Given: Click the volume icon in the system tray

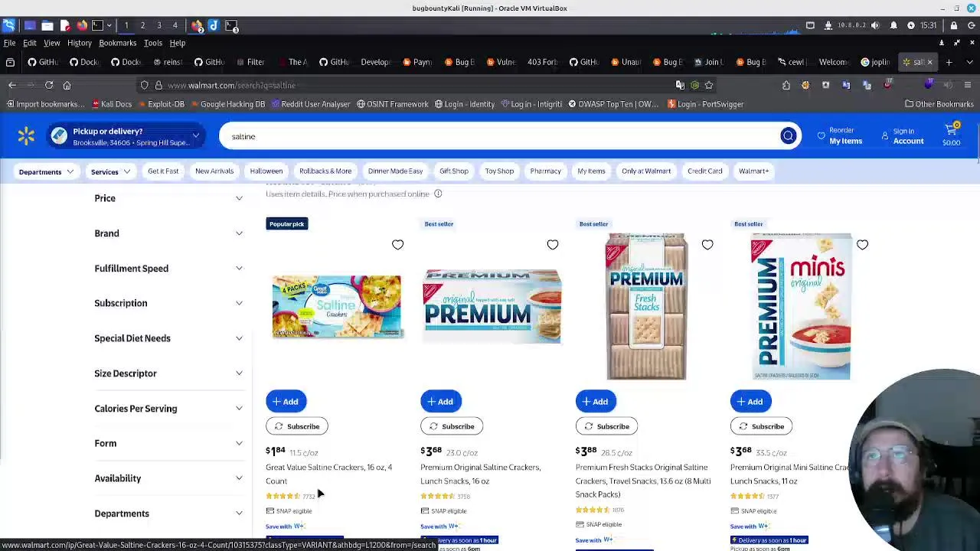Looking at the screenshot, I should [875, 25].
